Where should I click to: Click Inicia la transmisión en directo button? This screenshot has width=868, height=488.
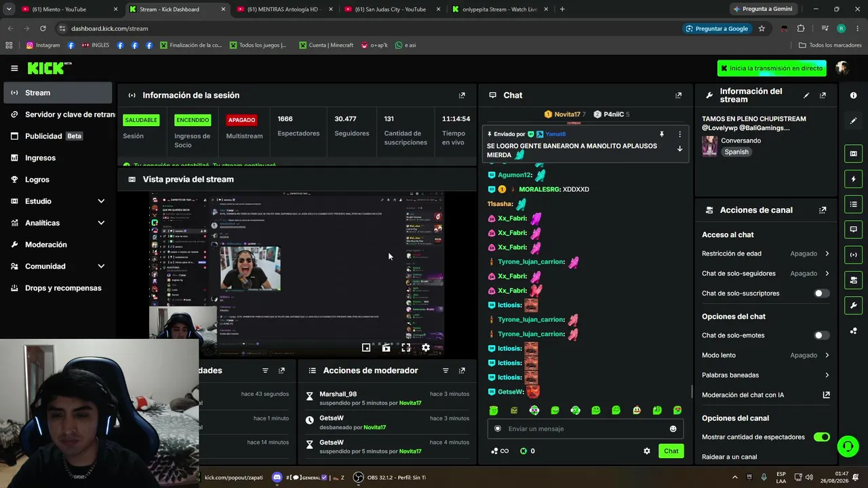click(x=772, y=68)
